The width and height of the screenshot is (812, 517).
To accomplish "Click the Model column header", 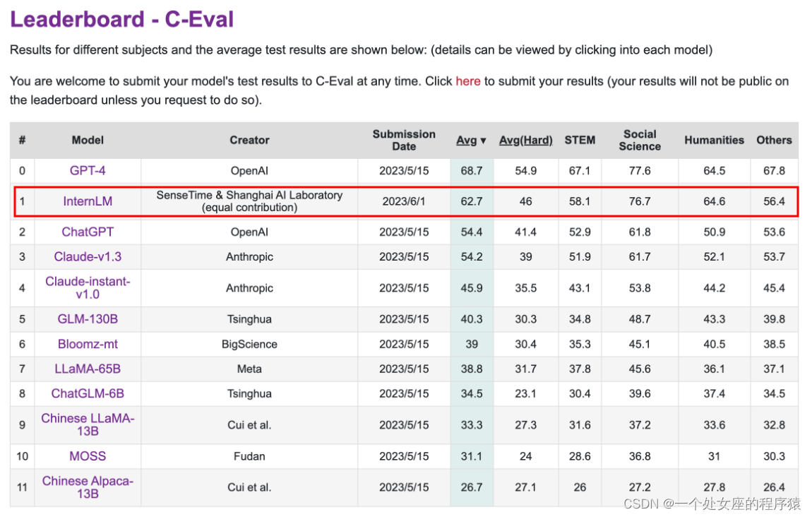I will click(x=88, y=140).
